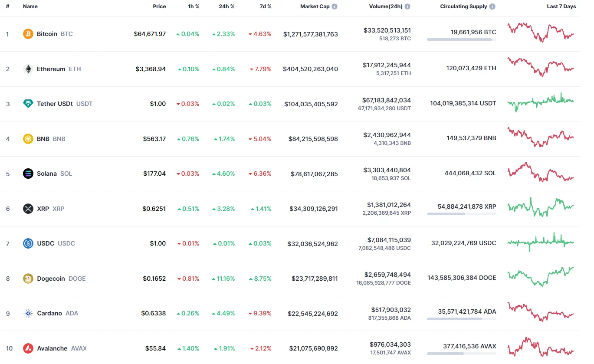Image resolution: width=594 pixels, height=364 pixels.
Task: Click the Tether USDt logo icon
Action: (28, 104)
